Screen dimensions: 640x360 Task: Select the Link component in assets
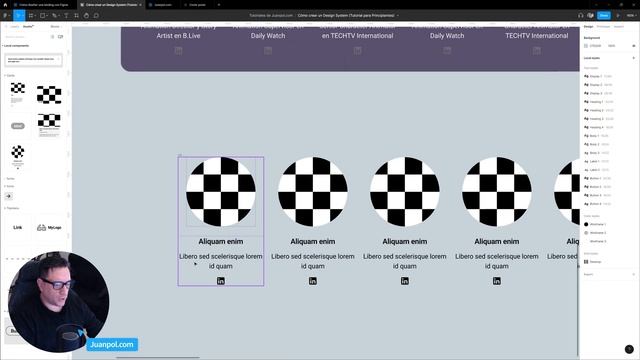(18, 227)
